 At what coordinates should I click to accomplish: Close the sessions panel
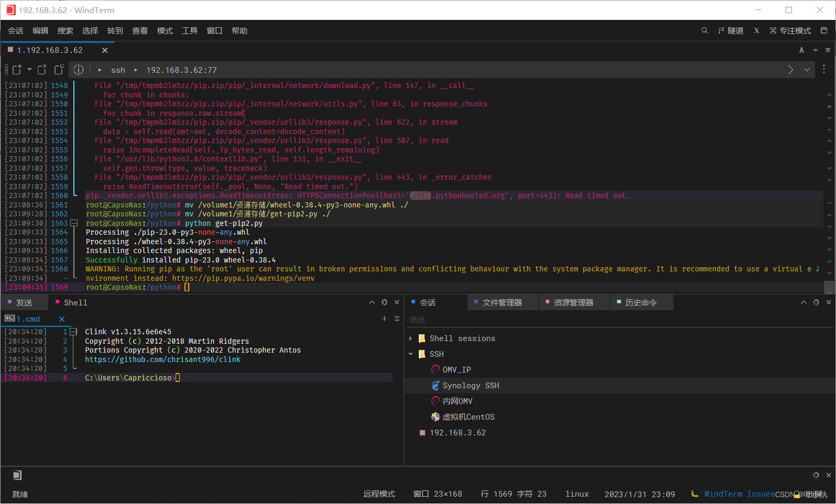pyautogui.click(x=829, y=302)
